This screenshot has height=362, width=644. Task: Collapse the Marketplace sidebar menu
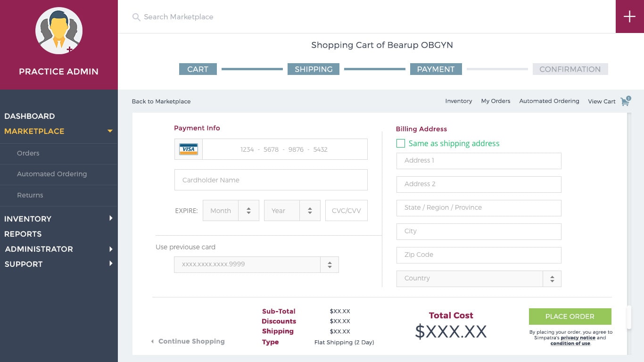point(110,131)
